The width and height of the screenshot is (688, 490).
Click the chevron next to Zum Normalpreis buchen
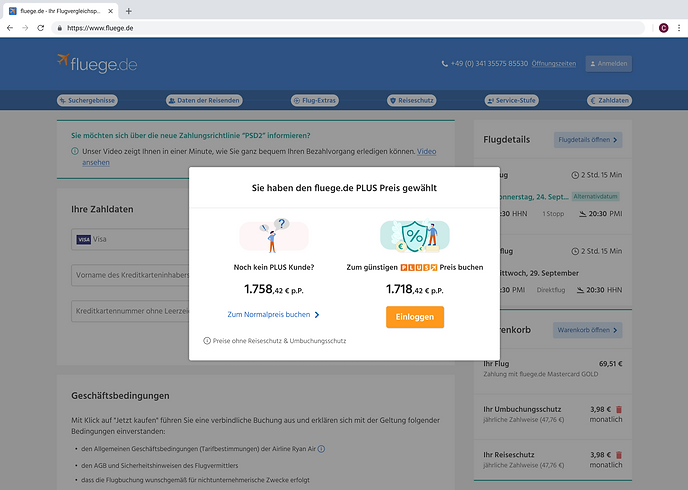tap(317, 315)
